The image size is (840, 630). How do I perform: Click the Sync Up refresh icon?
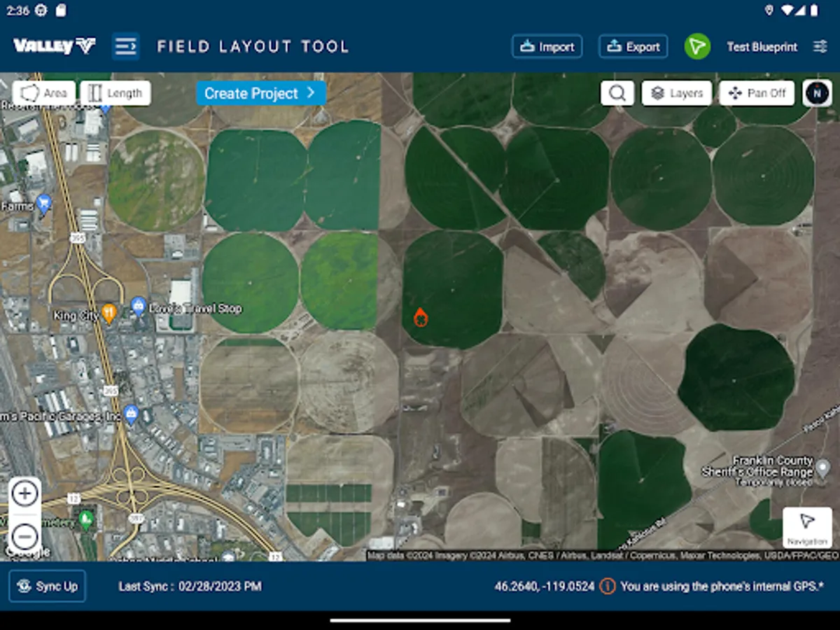25,587
